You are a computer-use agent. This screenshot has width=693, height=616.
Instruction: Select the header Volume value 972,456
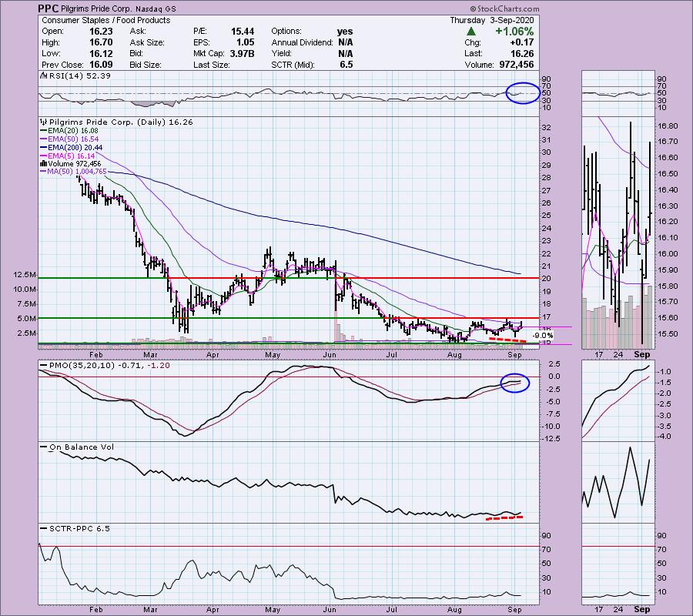coord(516,65)
